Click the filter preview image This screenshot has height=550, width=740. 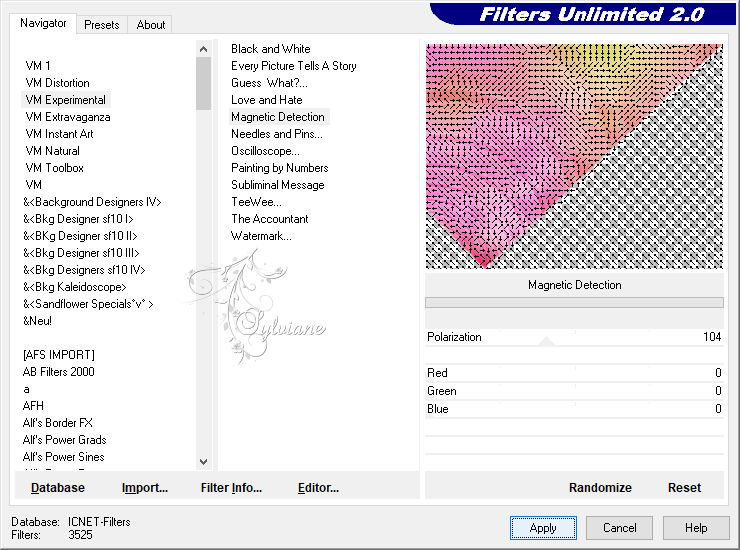pyautogui.click(x=574, y=156)
